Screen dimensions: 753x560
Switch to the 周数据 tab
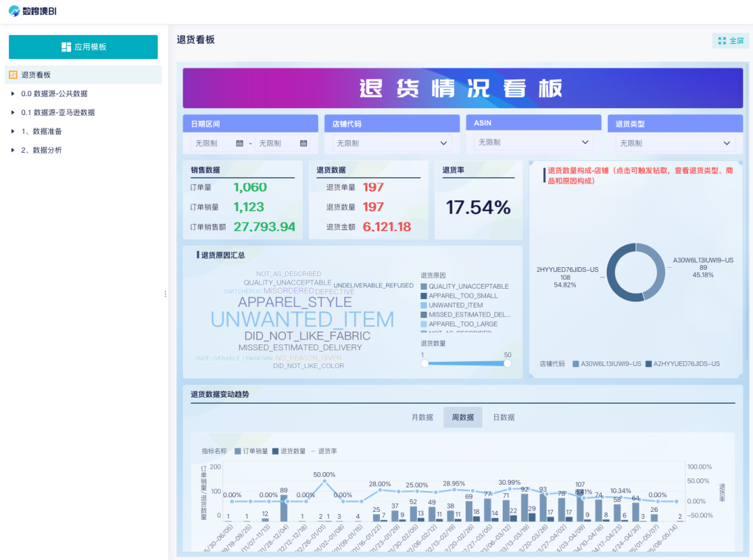463,417
